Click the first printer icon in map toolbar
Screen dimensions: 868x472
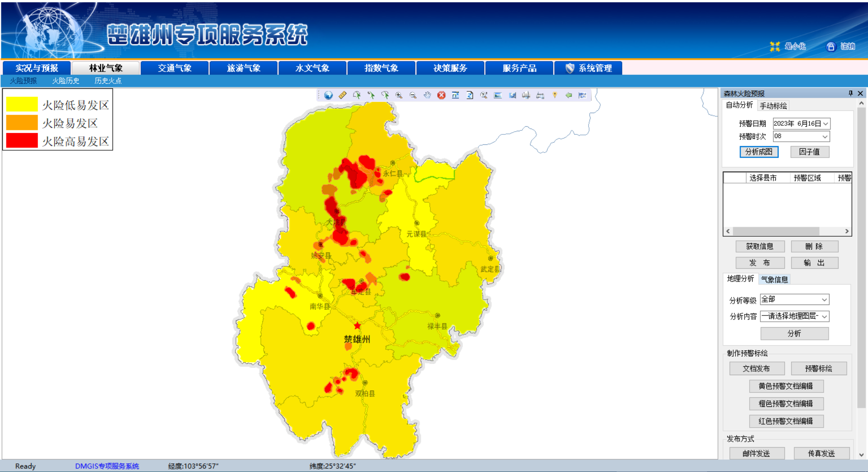(x=526, y=95)
